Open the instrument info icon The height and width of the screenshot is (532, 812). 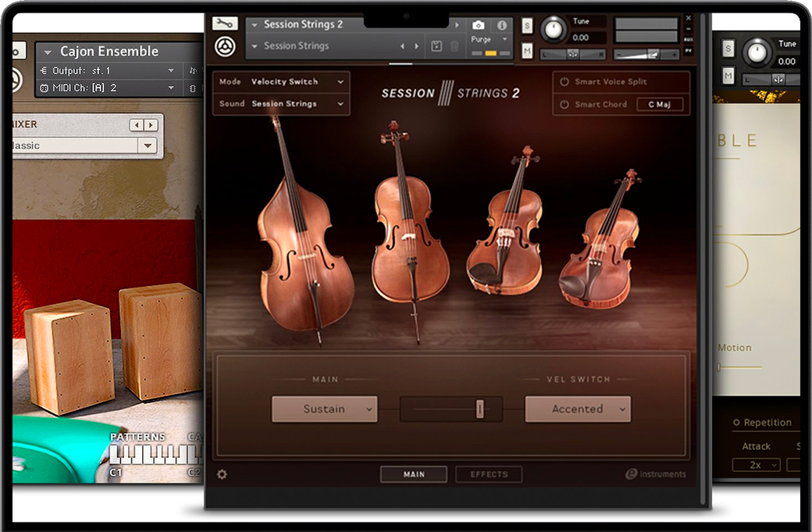click(501, 26)
